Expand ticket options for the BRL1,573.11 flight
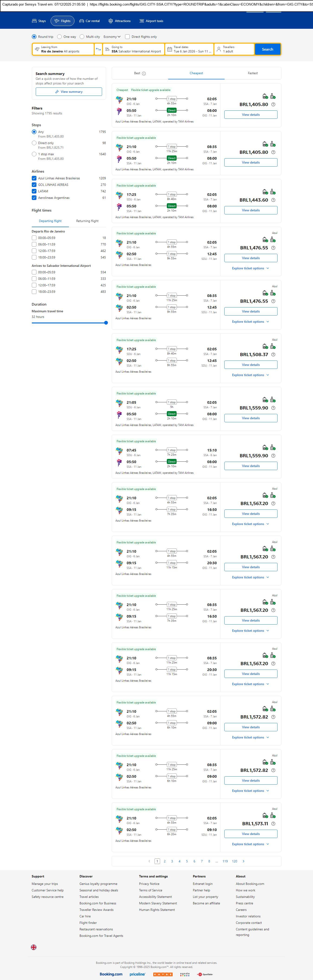The image size is (313, 980). click(251, 844)
